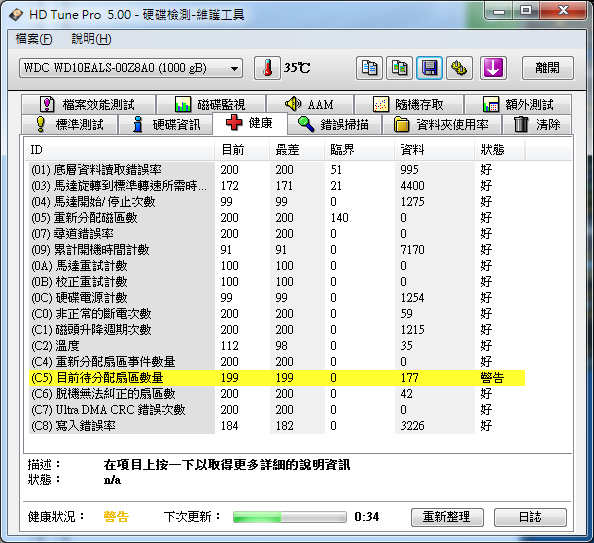Select the (03) 馬達旋轉到標準轉速 row
The width and height of the screenshot is (594, 543).
[277, 186]
